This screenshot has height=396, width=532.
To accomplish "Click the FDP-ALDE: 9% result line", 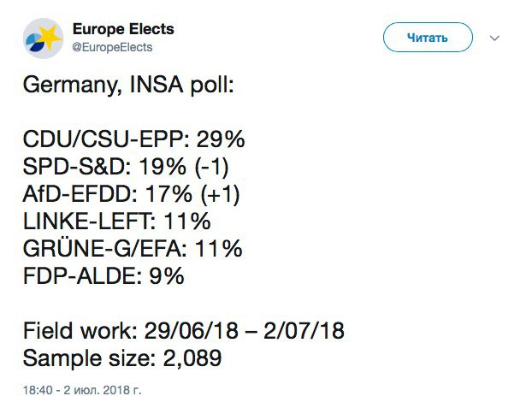I will pyautogui.click(x=103, y=276).
